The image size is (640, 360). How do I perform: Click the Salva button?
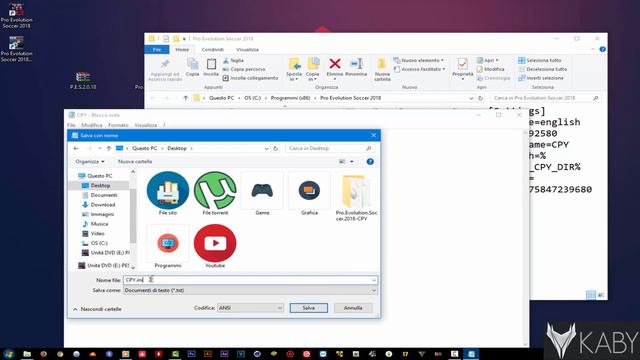click(309, 308)
